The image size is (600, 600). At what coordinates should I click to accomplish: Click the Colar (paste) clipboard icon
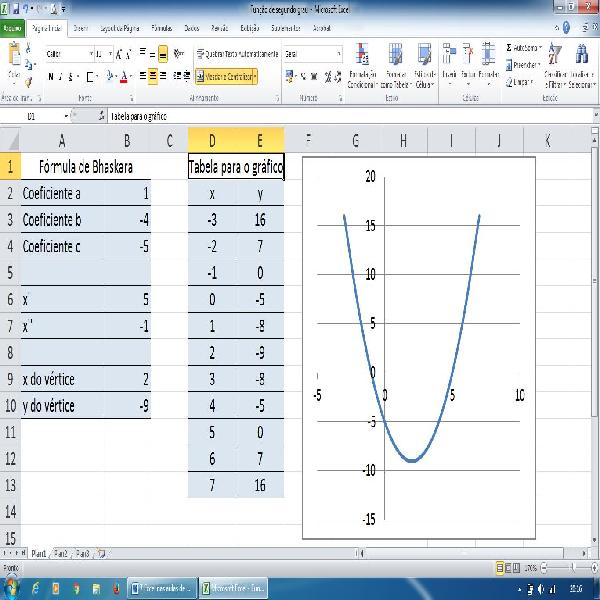tap(15, 54)
